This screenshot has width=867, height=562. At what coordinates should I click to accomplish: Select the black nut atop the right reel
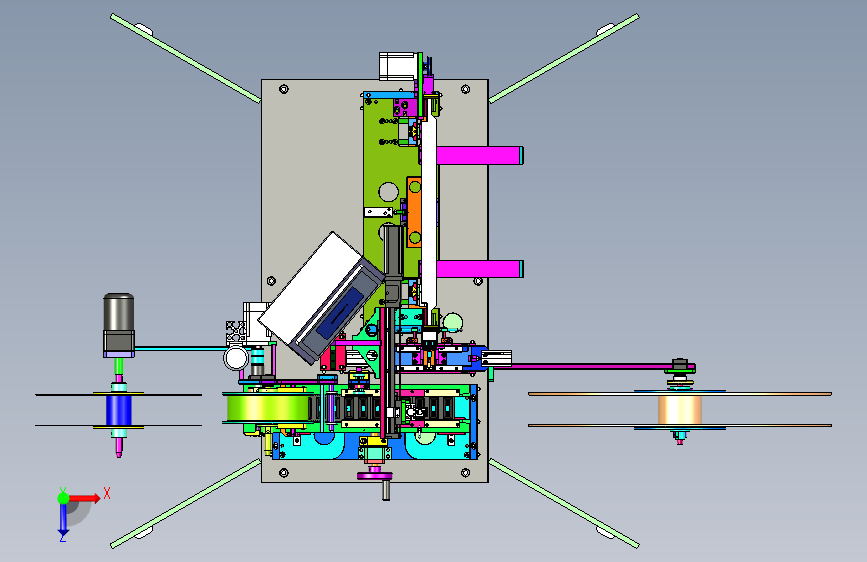(680, 363)
